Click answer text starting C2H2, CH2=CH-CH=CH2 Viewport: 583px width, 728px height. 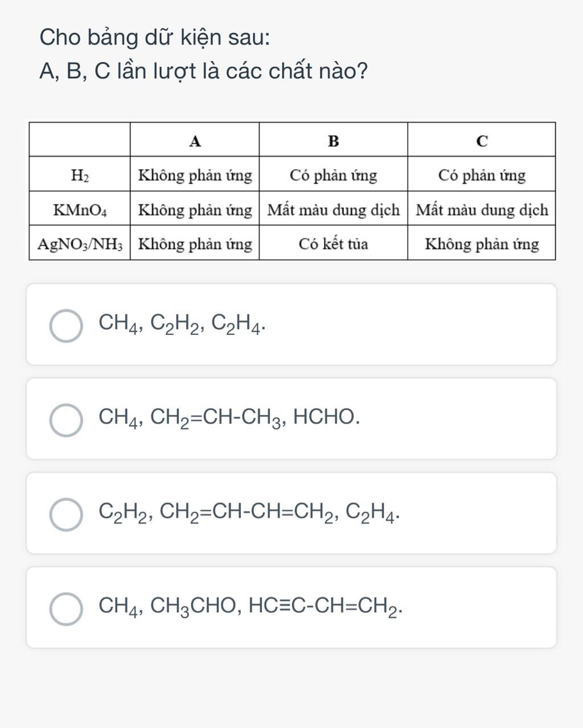249,513
